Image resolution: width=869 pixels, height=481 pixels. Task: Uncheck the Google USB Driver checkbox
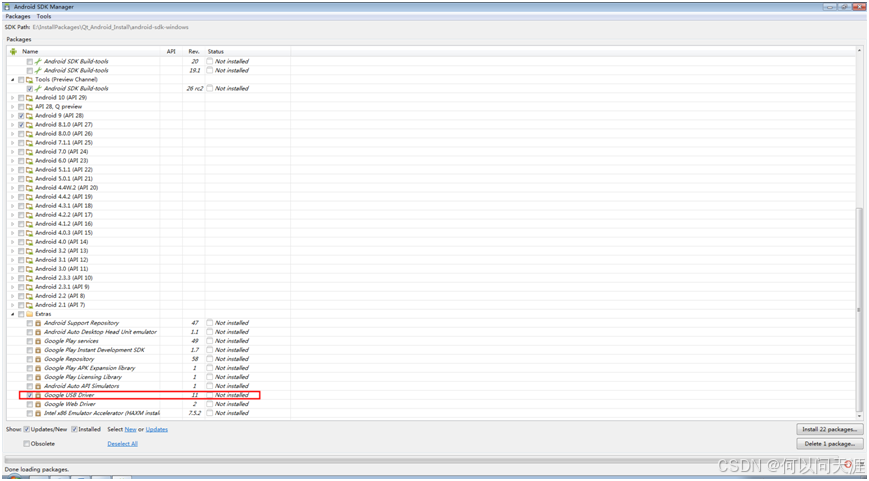(30, 395)
